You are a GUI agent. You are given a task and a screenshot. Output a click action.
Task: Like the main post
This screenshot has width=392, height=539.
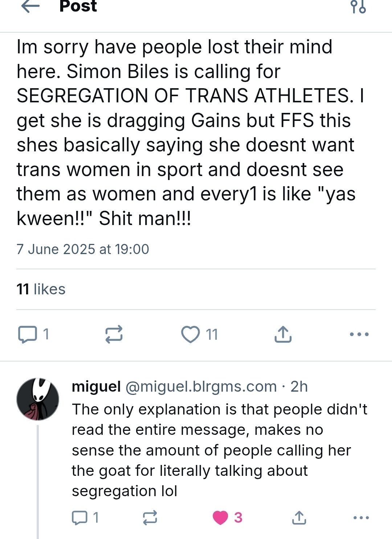[191, 334]
